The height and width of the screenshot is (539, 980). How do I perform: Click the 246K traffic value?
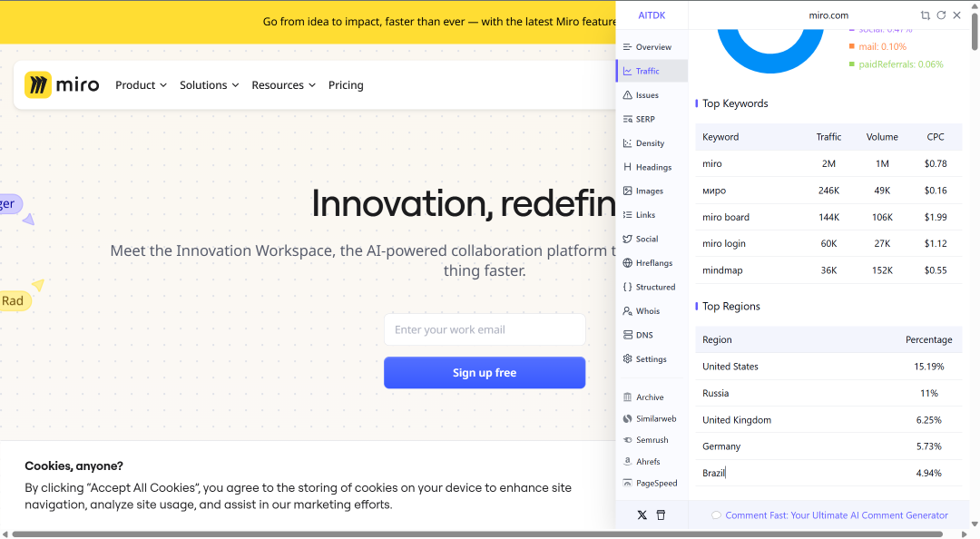(x=828, y=191)
